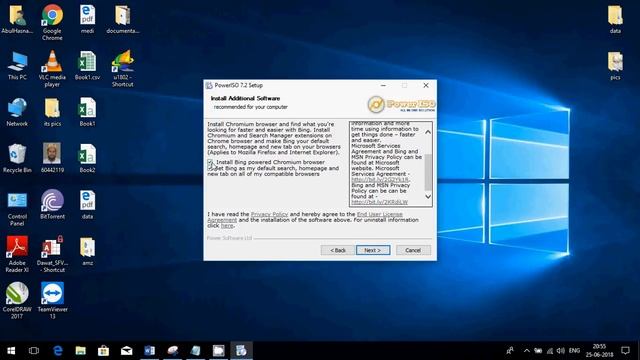640x360 pixels.
Task: Open File Explorer from the taskbar
Action: tap(80, 351)
